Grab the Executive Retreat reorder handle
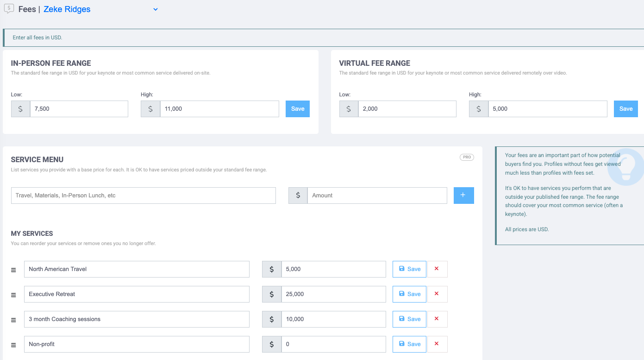 (14, 295)
